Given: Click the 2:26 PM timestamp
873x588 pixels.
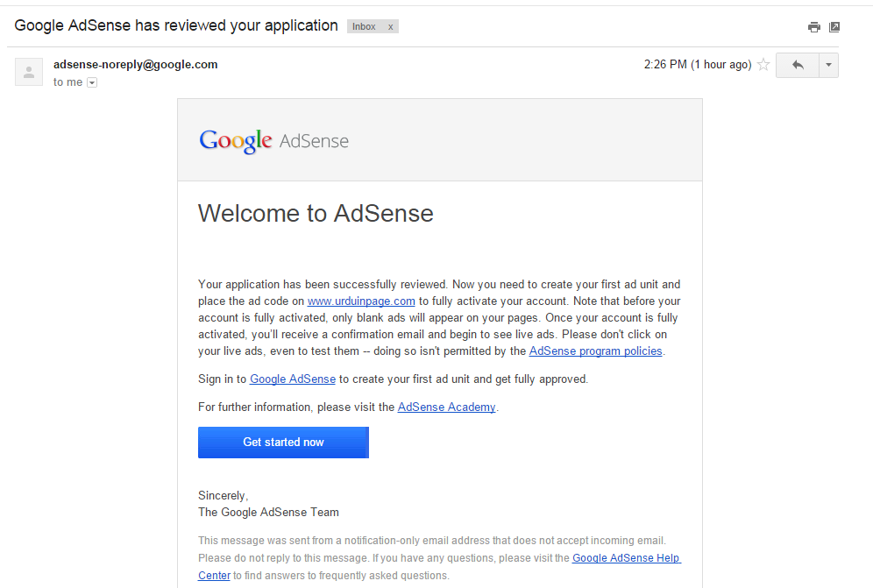Looking at the screenshot, I should (x=697, y=65).
